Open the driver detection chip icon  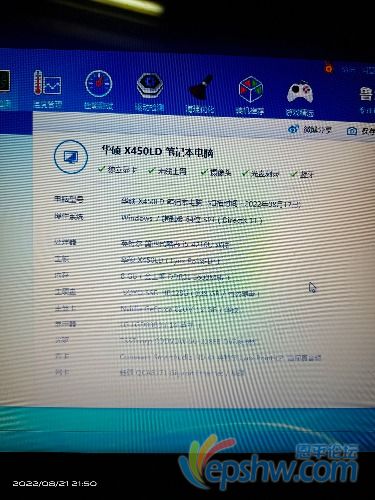150,86
